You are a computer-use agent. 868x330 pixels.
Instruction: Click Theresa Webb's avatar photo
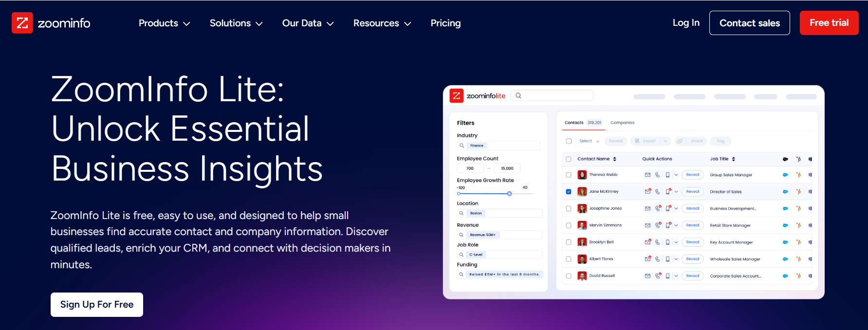(x=582, y=175)
